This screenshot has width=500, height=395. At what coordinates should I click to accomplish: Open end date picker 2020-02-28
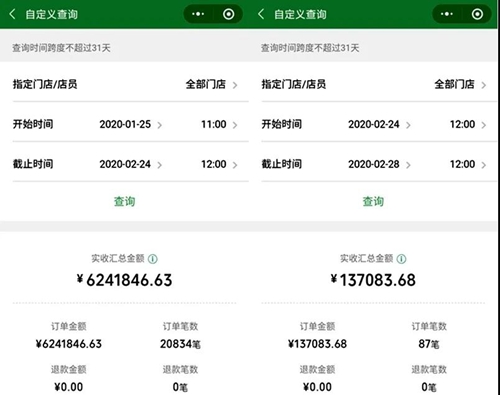coord(379,164)
